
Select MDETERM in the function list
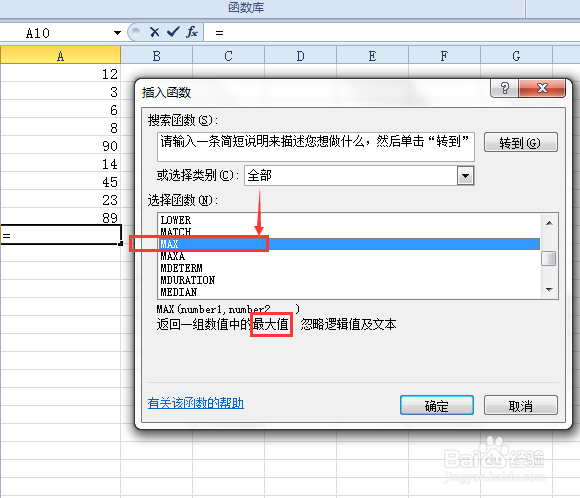(349, 268)
